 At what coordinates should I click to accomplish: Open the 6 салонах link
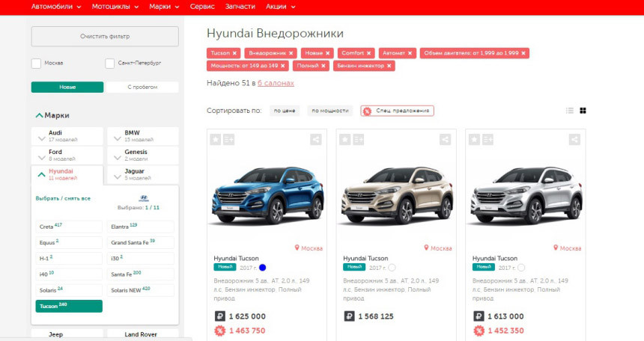coord(276,83)
